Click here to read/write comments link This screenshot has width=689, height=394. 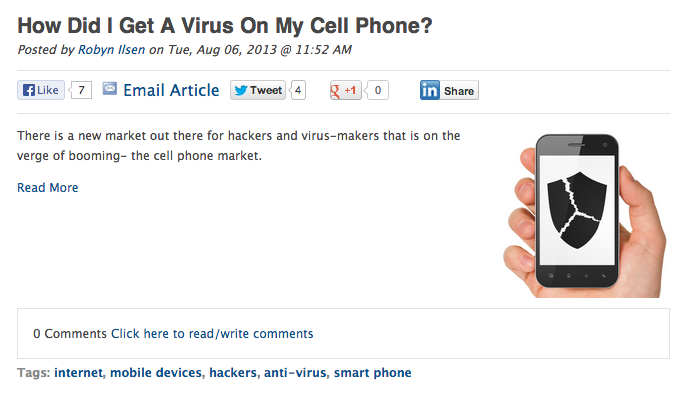coord(212,333)
